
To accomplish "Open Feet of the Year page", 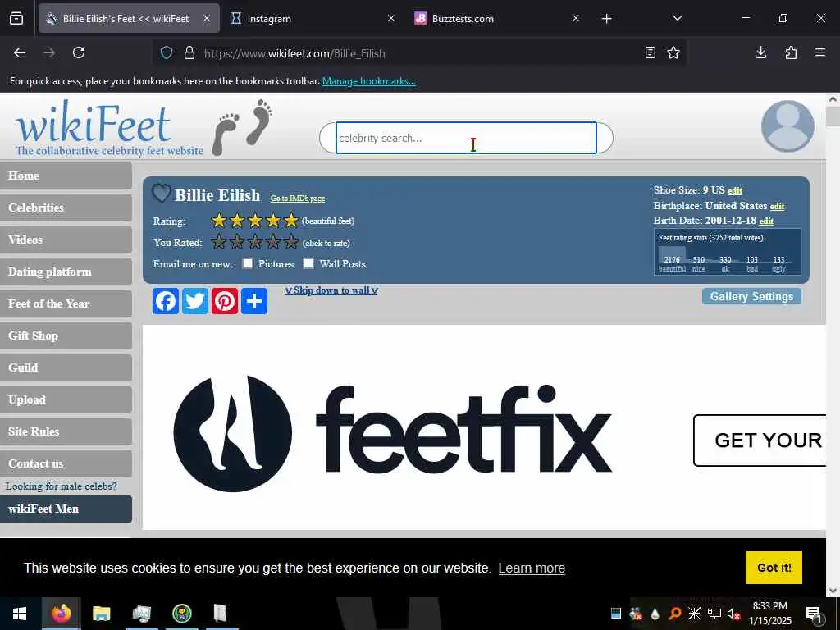I will (66, 304).
